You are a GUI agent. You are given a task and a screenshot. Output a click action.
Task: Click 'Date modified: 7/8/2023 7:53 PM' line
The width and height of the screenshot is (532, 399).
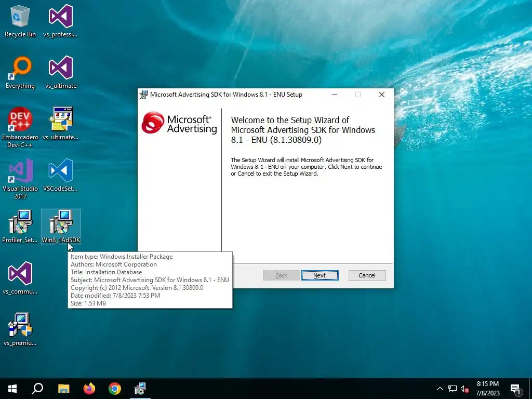tap(115, 296)
